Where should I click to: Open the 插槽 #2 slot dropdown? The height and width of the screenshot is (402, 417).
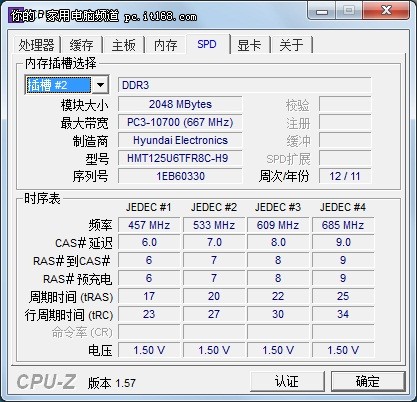point(100,85)
